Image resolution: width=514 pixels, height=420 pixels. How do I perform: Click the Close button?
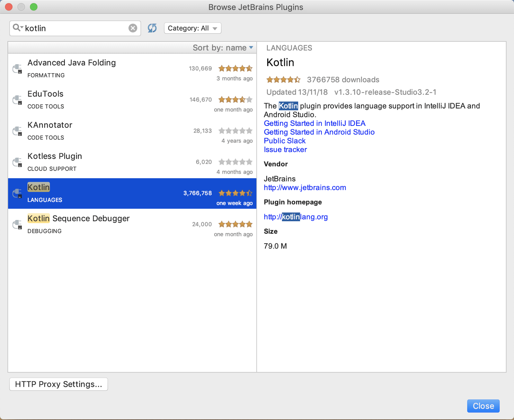tap(483, 406)
